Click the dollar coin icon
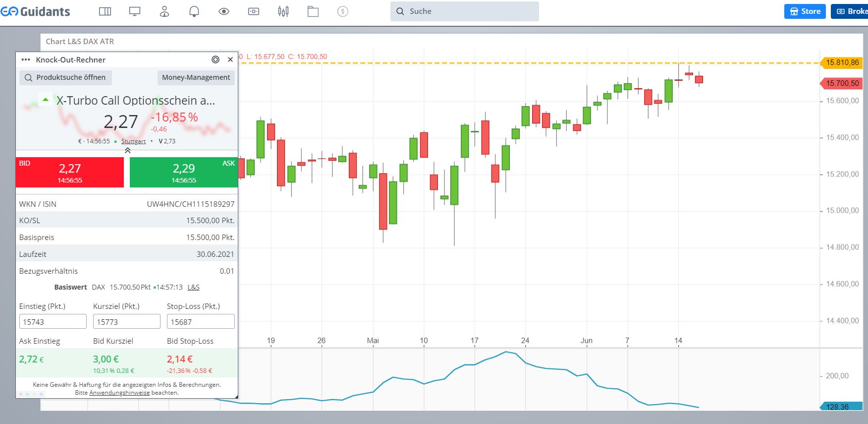Image resolution: width=868 pixels, height=424 pixels. (x=343, y=11)
